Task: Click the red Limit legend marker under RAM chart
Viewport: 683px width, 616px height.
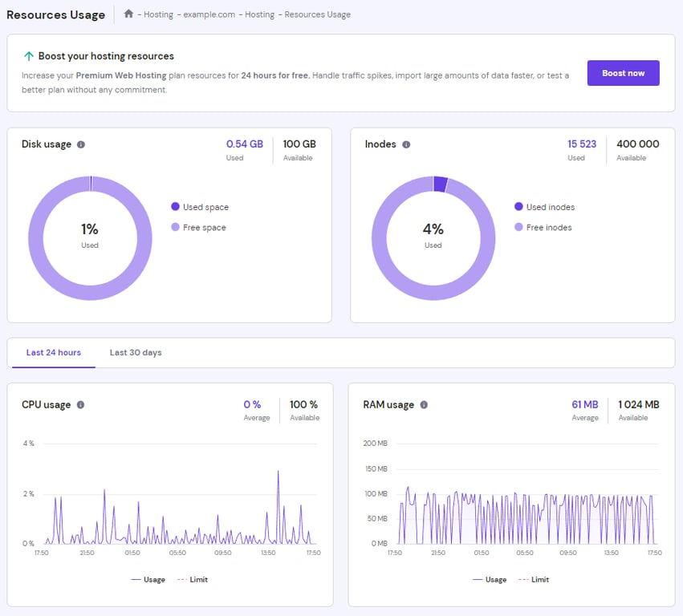Action: 522,579
